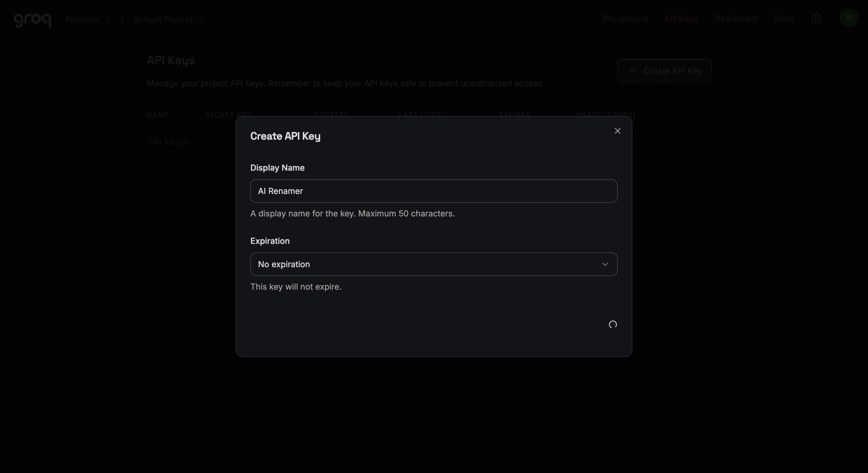Close the Create API Key dialog with the X
This screenshot has height=473, width=868.
pyautogui.click(x=617, y=131)
